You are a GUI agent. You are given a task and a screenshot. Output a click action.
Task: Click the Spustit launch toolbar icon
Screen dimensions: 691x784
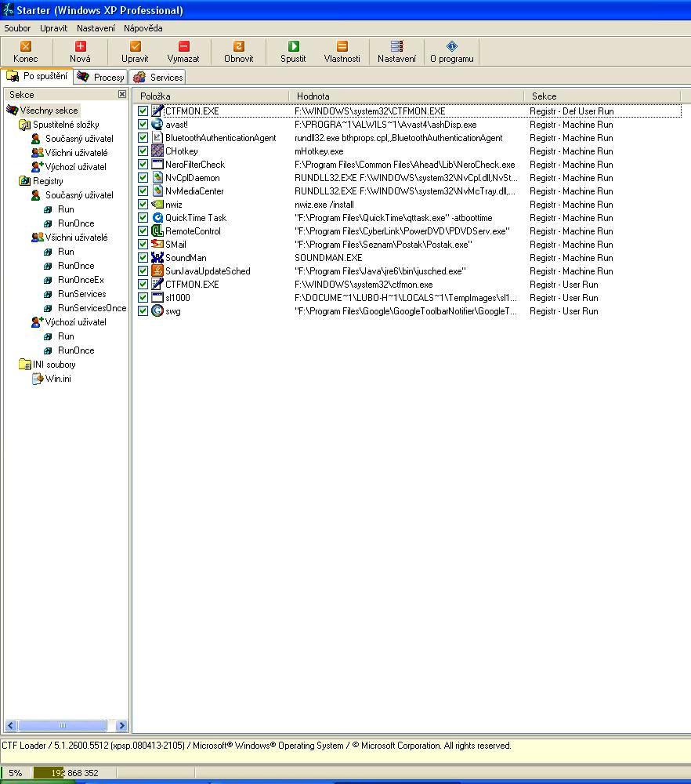click(x=293, y=46)
